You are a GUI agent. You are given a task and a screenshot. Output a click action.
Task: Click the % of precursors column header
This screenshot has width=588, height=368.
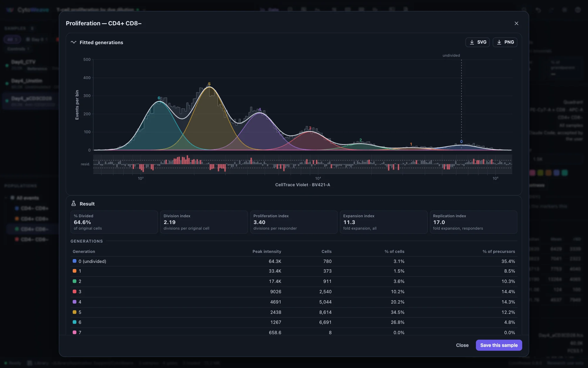tap(499, 251)
